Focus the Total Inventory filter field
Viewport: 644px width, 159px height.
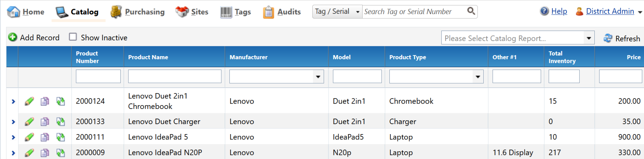[564, 76]
